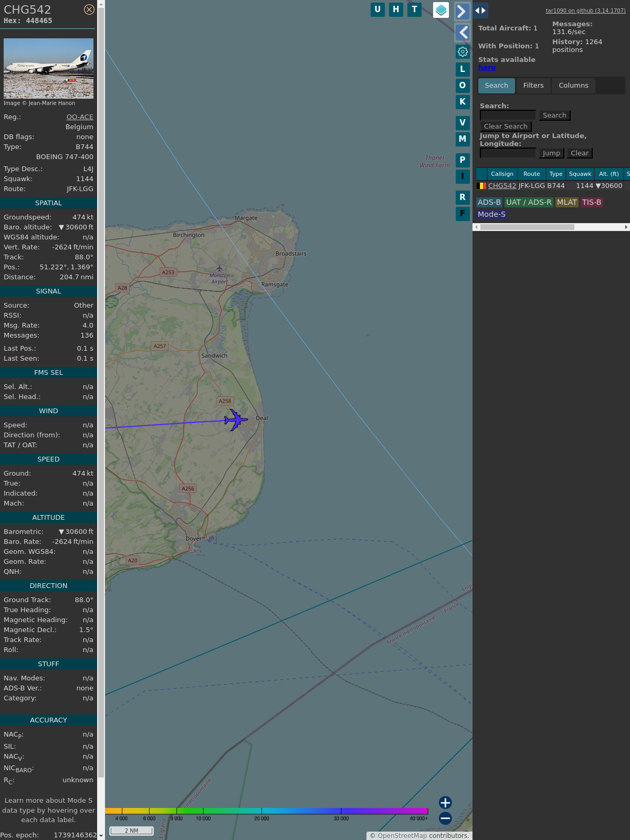Toggle the TIS-B source filter
630x840 pixels.
tap(591, 202)
